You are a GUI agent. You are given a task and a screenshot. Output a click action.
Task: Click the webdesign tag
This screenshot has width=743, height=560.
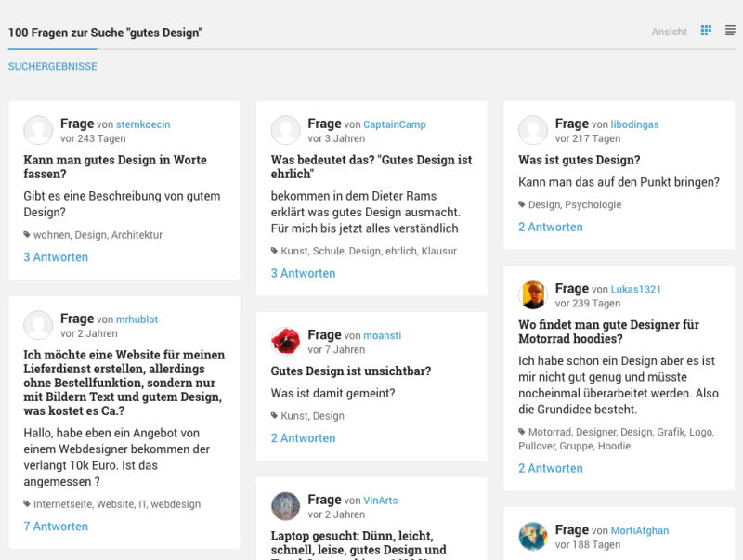coord(176,504)
